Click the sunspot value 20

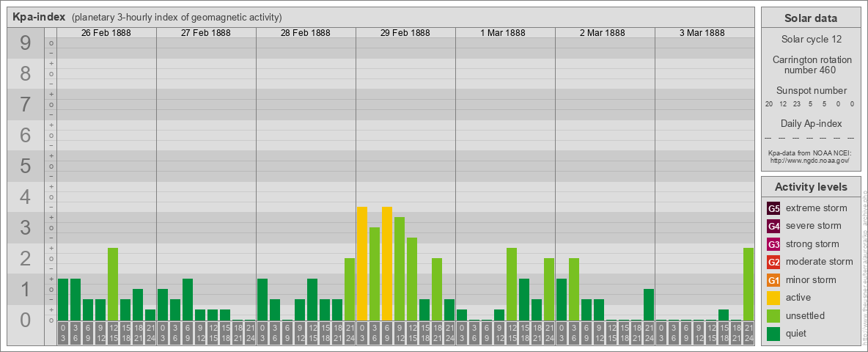tap(769, 104)
